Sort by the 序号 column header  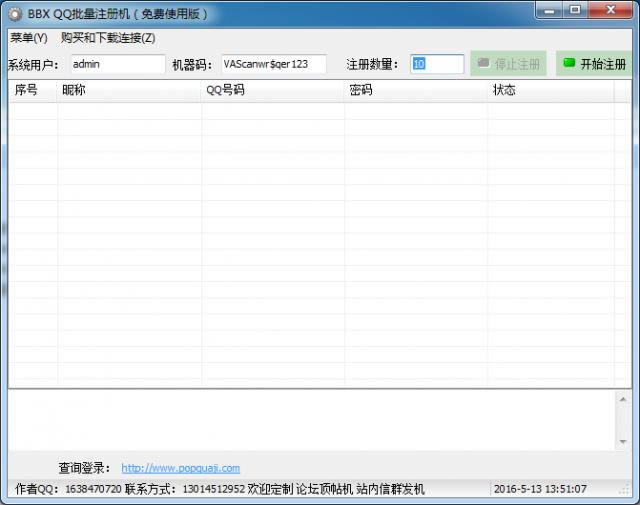(x=33, y=90)
